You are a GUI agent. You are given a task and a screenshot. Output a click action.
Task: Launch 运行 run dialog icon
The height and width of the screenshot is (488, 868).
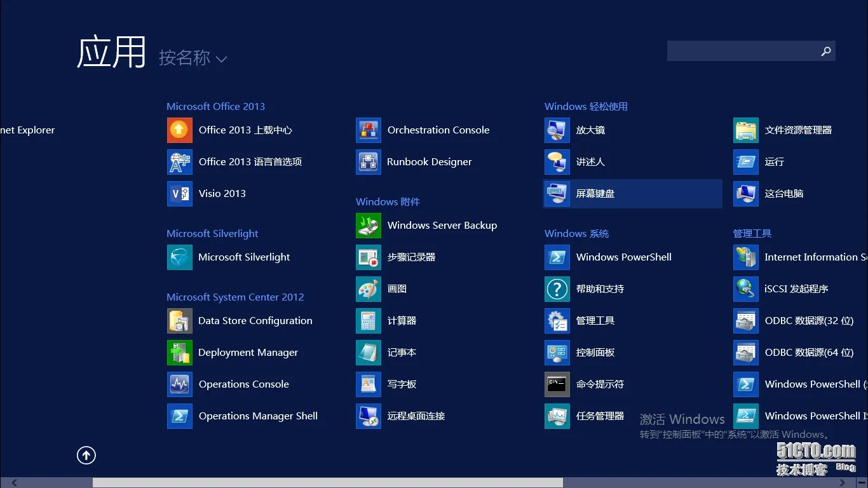tap(746, 162)
